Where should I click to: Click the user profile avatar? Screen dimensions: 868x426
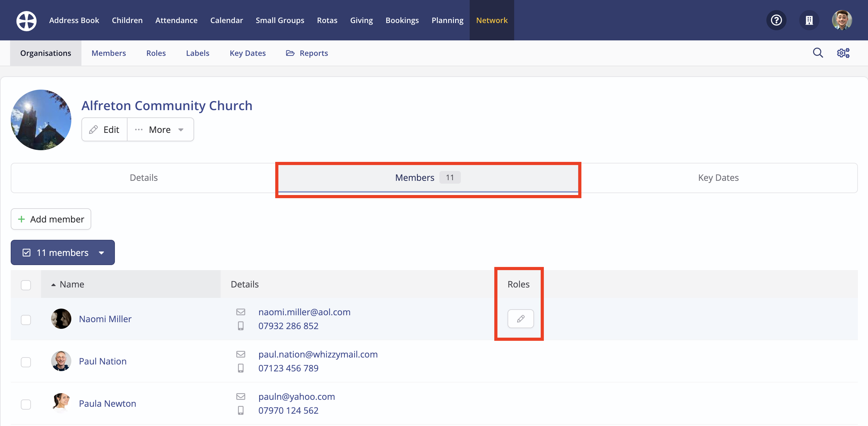tap(841, 21)
